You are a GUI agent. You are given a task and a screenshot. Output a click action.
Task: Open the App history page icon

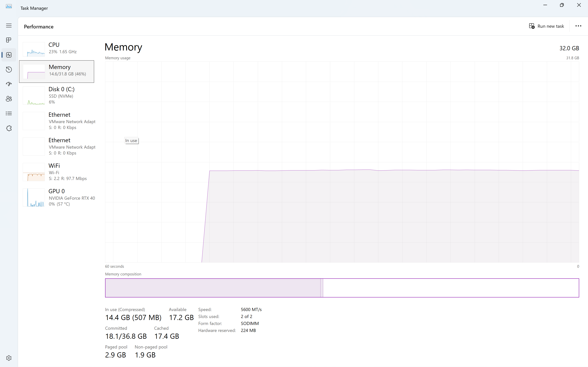coord(9,70)
